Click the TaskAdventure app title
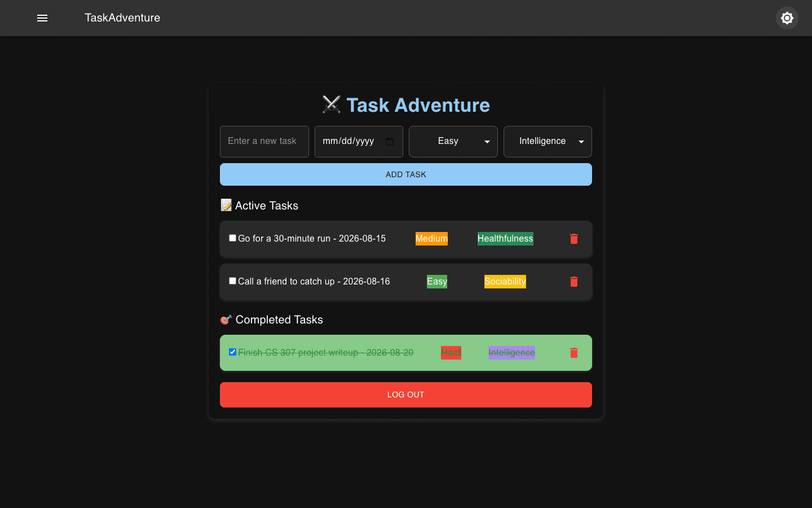The image size is (812, 508). tap(122, 18)
